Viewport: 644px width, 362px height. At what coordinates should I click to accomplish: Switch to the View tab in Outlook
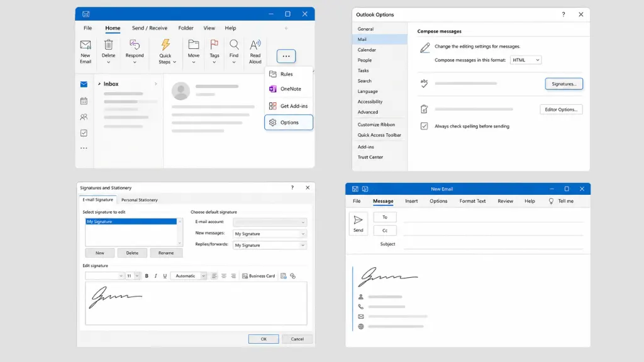(209, 28)
